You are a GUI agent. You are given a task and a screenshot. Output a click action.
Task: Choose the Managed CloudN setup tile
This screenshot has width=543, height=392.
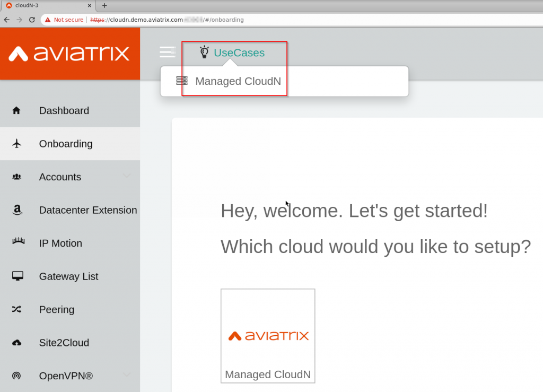tap(268, 336)
